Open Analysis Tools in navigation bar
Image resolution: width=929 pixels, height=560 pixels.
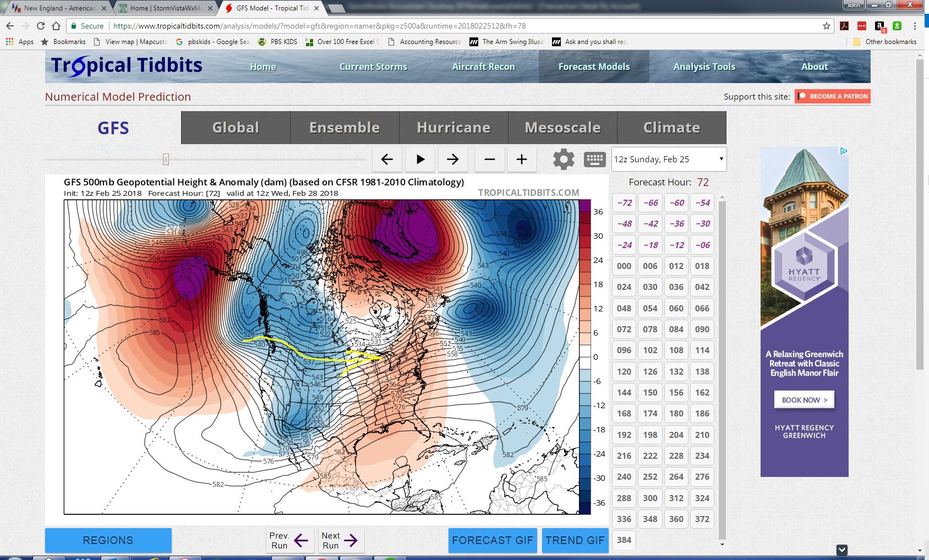tap(704, 67)
